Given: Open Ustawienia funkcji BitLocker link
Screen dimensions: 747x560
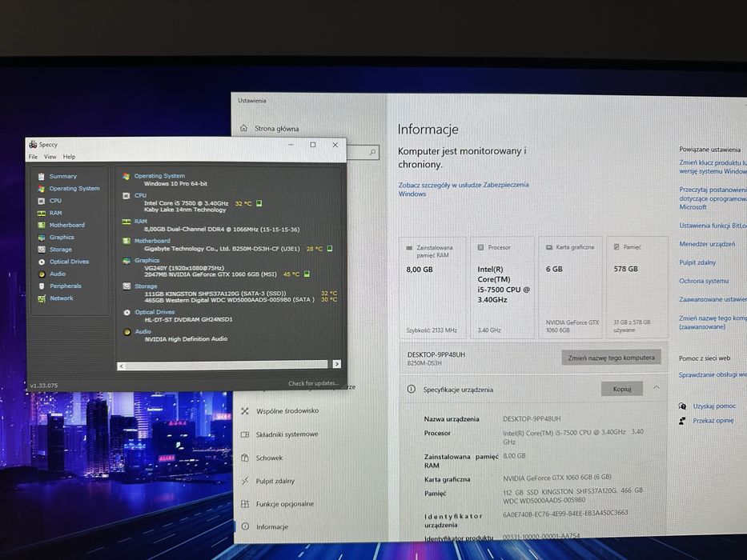Looking at the screenshot, I should pos(713,226).
